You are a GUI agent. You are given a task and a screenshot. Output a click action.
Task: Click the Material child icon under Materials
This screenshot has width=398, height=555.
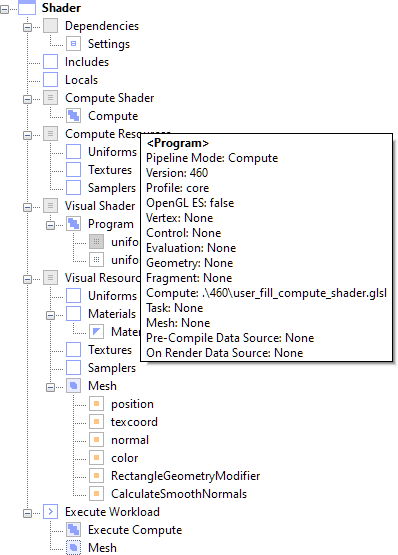(x=96, y=332)
